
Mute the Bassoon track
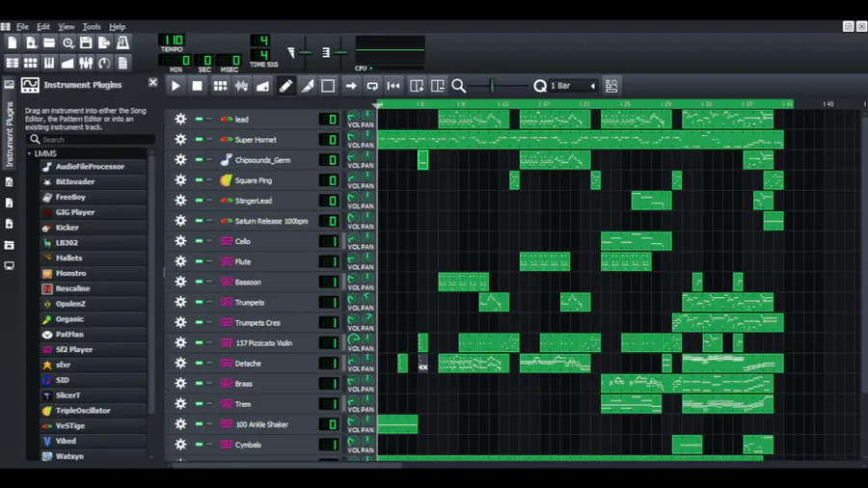tap(199, 282)
